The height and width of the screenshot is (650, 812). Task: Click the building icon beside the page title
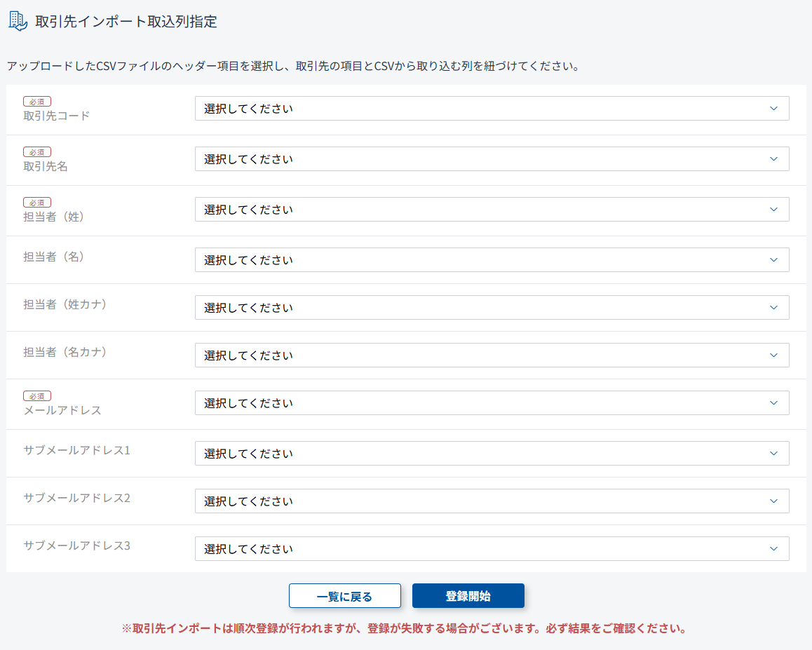(18, 22)
